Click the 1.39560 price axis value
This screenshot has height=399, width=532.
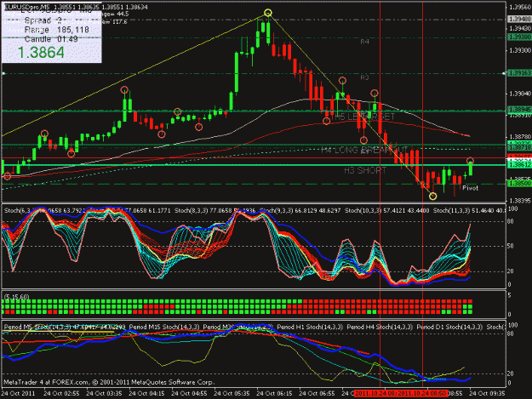[x=520, y=7]
